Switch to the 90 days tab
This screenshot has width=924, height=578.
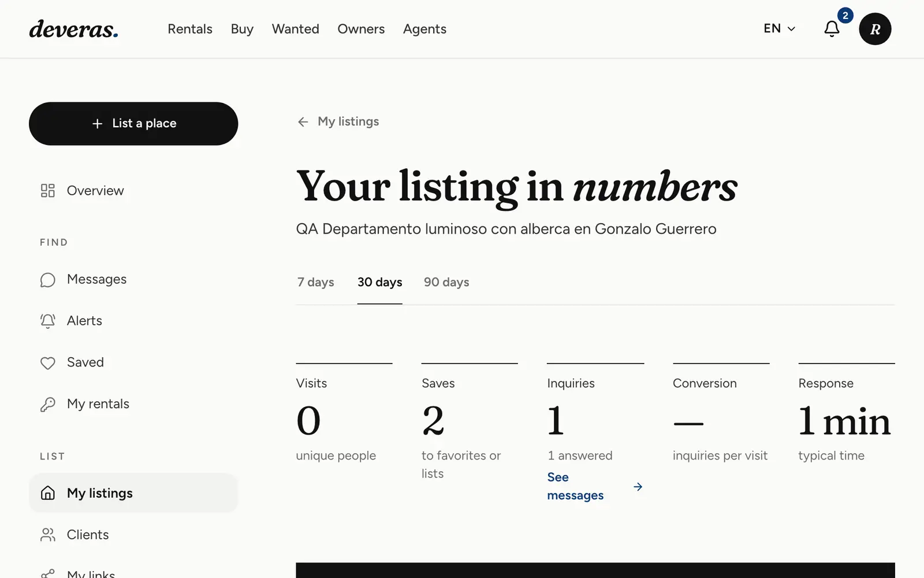pyautogui.click(x=446, y=282)
